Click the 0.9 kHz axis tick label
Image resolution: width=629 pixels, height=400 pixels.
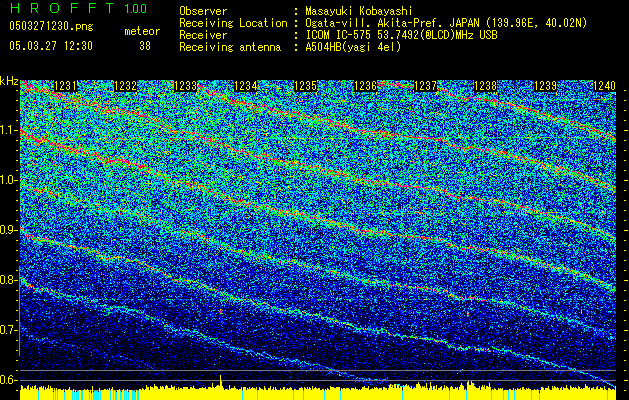tap(9, 230)
